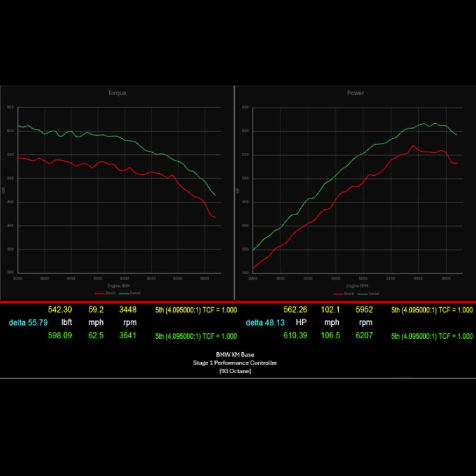
Task: Click the Power chart title
Action: pyautogui.click(x=355, y=93)
